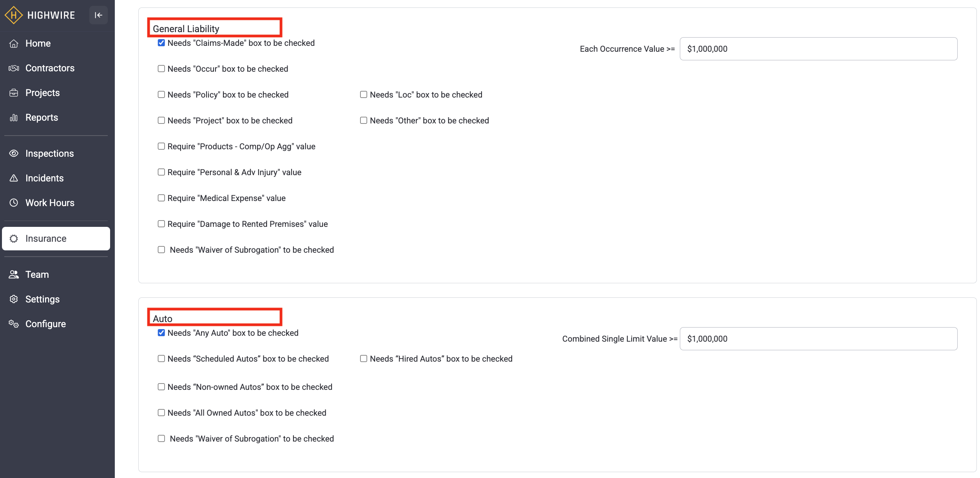Click the Work Hours clock icon

point(14,203)
